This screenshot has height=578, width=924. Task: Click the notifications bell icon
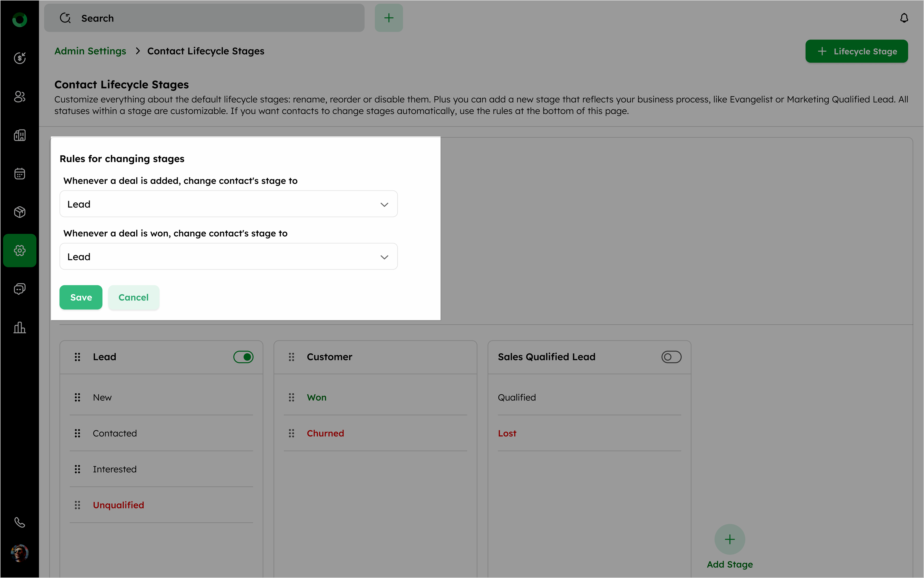coord(904,18)
